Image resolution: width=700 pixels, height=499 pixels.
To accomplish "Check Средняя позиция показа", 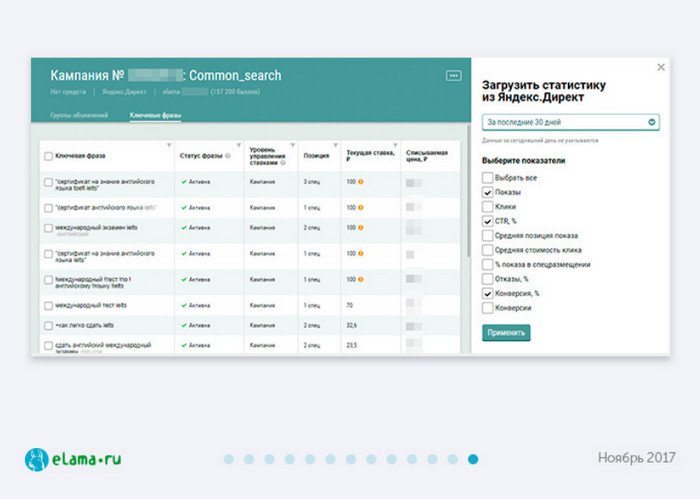I will tap(488, 236).
